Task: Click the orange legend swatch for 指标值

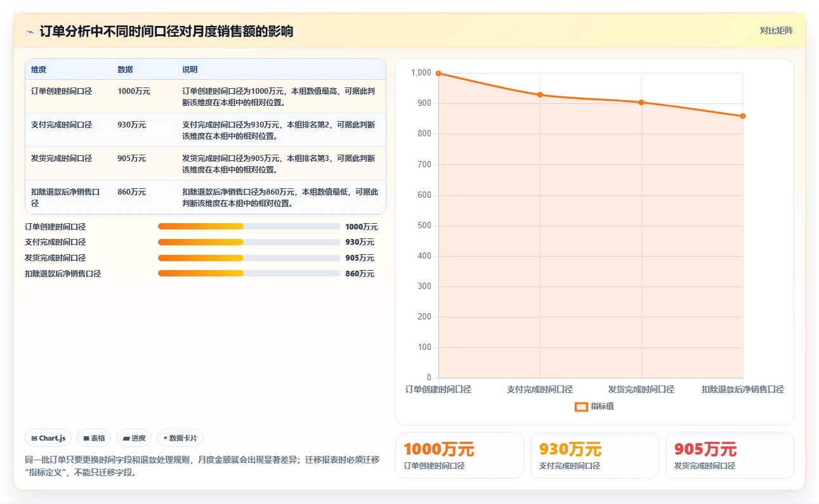Action: pos(581,407)
